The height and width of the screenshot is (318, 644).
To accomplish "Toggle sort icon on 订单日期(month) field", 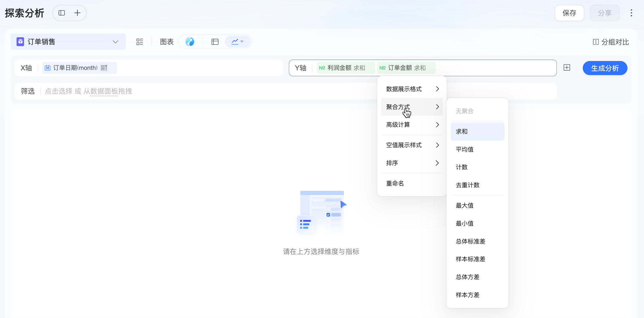I will click(104, 68).
